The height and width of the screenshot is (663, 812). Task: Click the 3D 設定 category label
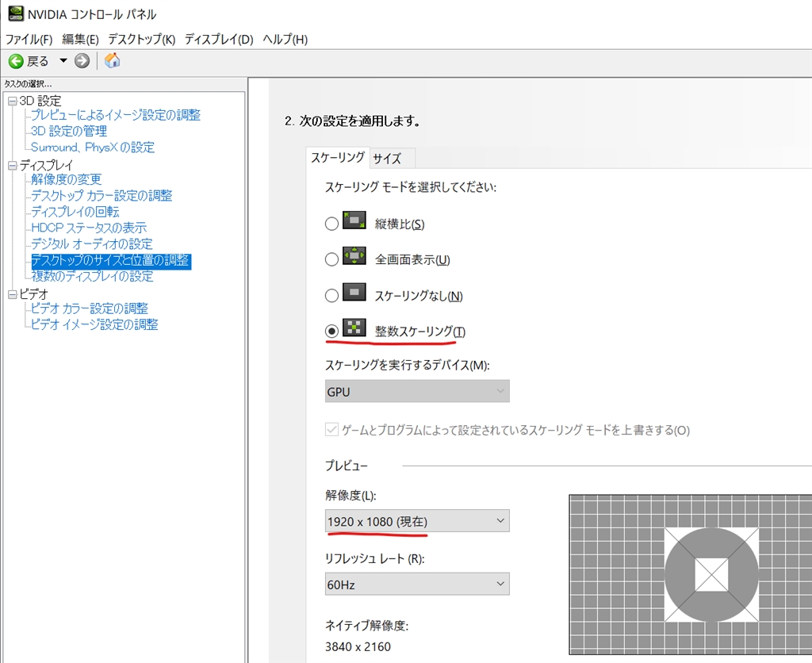tap(40, 101)
